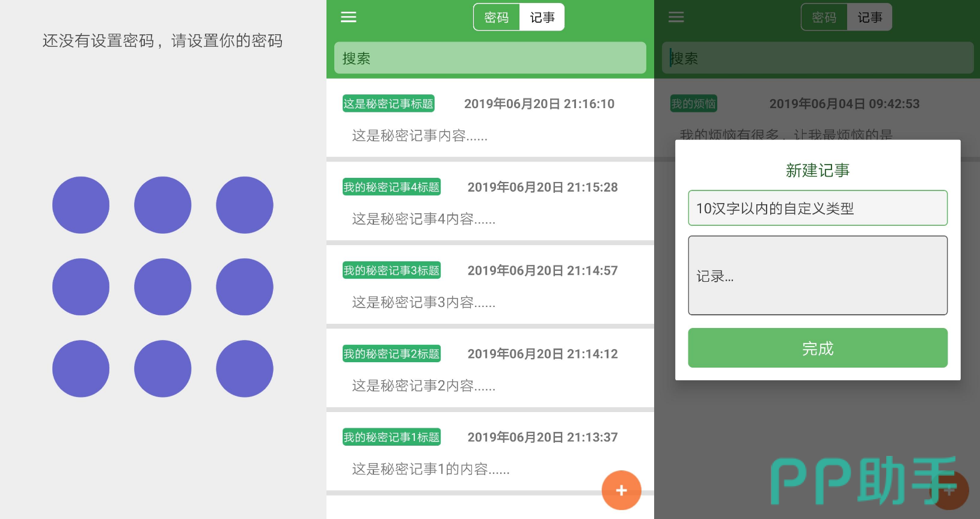Open the 我的秘密记事2标题 note
Image resolution: width=980 pixels, height=519 pixels.
point(489,369)
